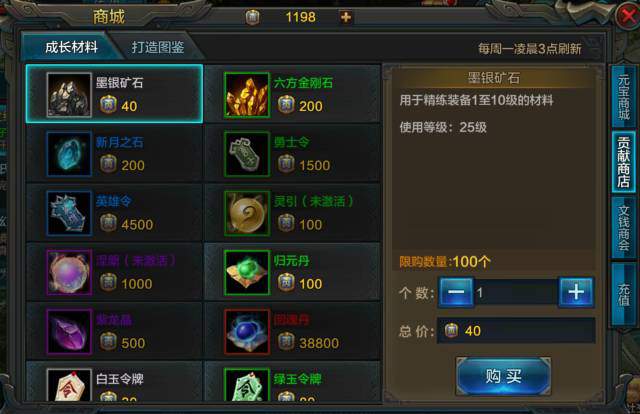Select the 六方金刚石 gold crystal icon
The width and height of the screenshot is (640, 414).
pos(247,95)
